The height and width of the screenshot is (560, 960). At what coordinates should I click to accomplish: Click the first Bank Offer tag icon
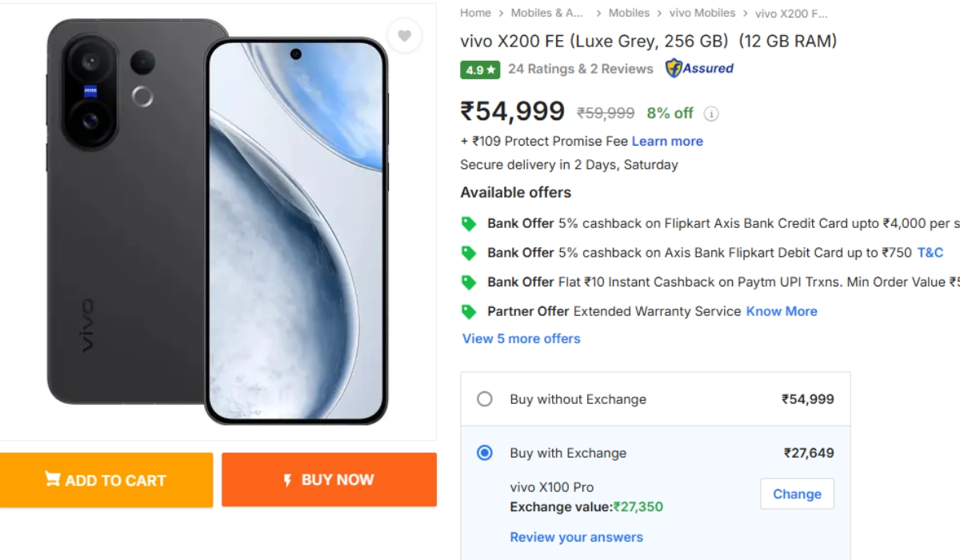(469, 224)
